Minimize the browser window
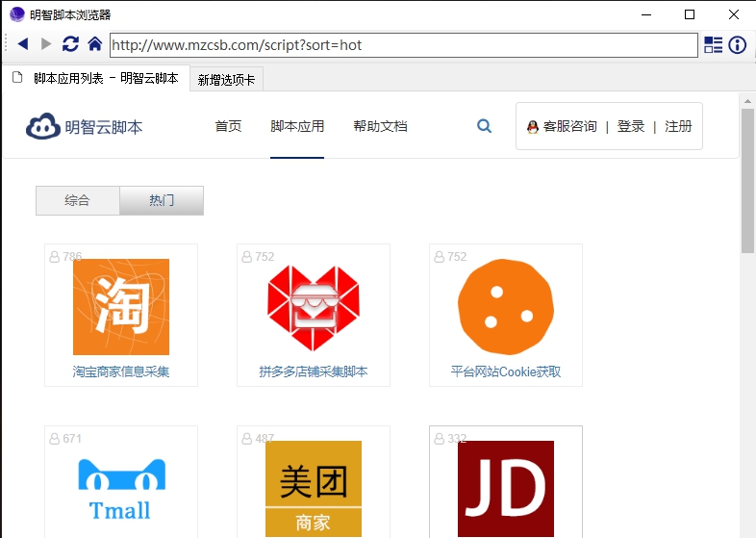 pyautogui.click(x=646, y=14)
